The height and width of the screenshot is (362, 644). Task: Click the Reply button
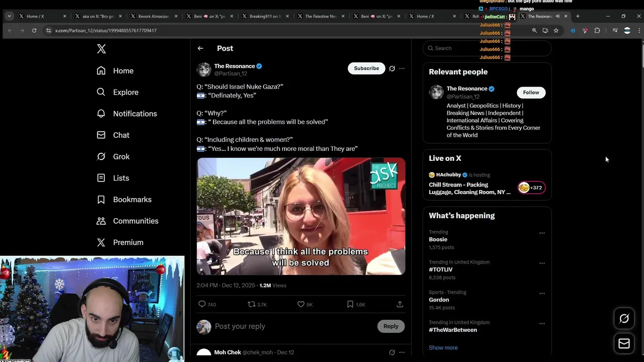click(x=391, y=326)
